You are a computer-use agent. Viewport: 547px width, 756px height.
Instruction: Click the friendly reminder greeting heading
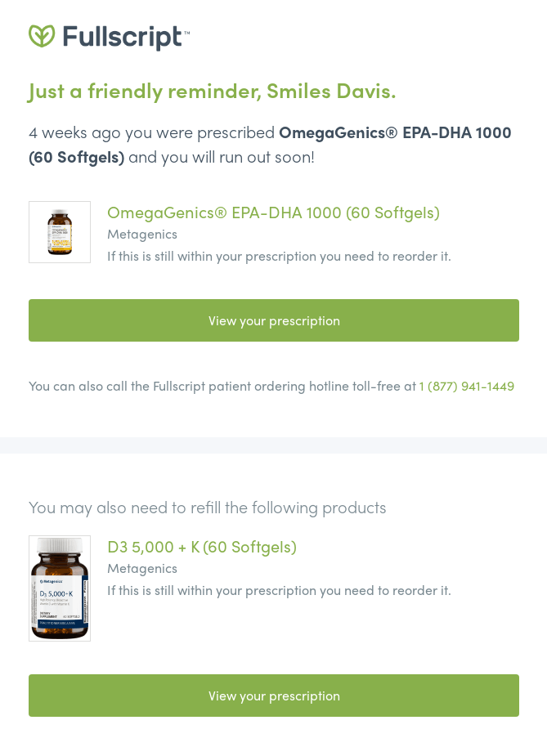click(212, 91)
